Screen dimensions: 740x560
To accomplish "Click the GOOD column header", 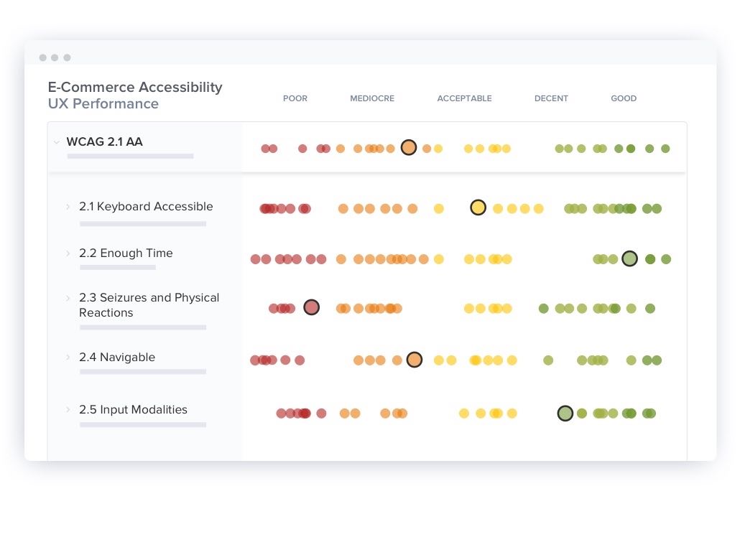I will (624, 98).
